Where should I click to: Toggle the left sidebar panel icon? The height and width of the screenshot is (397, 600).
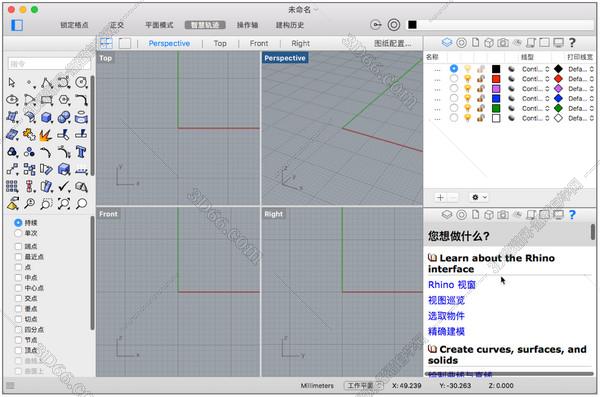pos(17,25)
